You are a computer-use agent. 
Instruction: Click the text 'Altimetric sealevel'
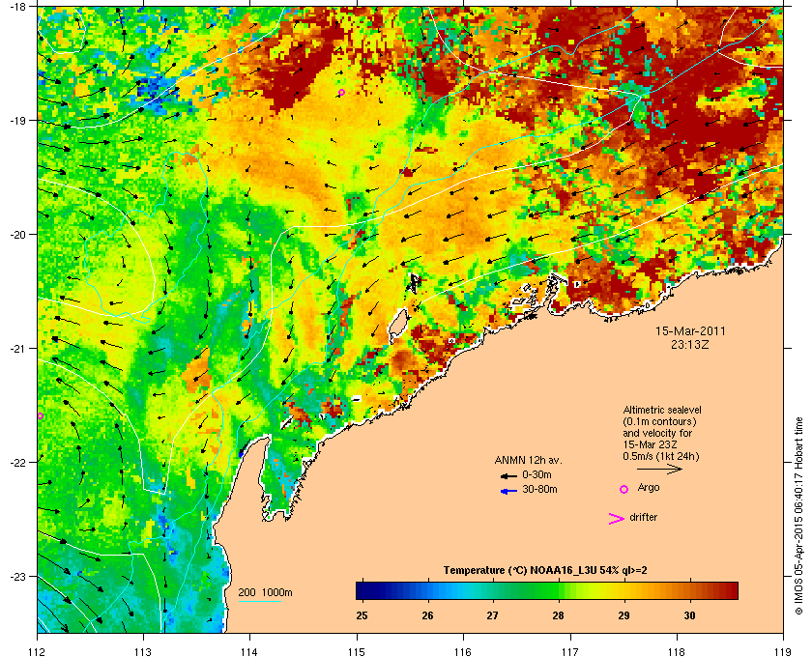click(x=662, y=410)
